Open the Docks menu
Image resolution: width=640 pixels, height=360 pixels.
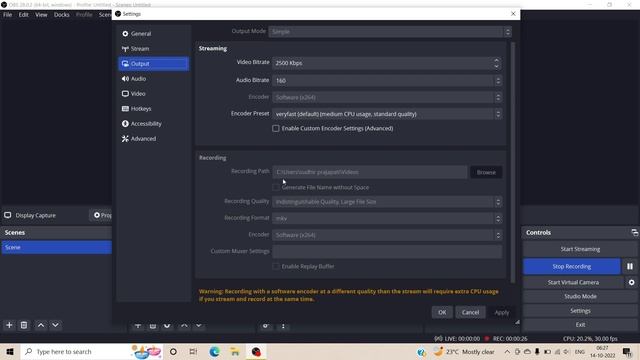click(62, 15)
